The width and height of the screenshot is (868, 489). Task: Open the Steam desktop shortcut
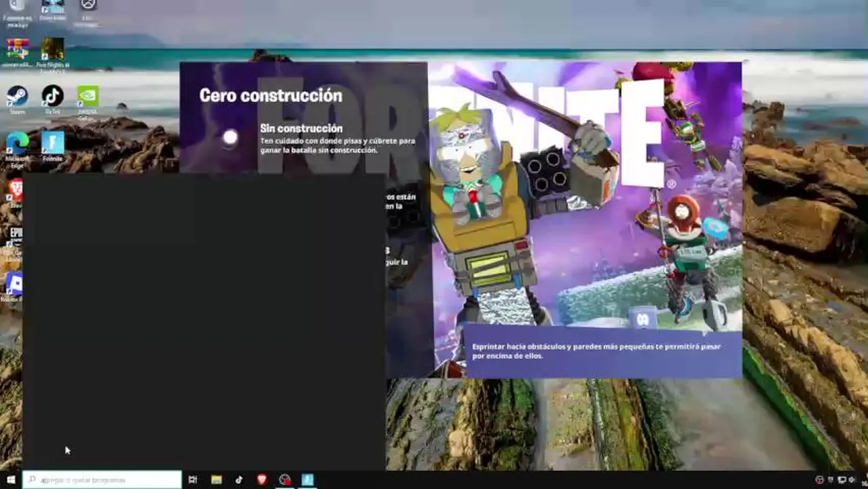pyautogui.click(x=17, y=98)
